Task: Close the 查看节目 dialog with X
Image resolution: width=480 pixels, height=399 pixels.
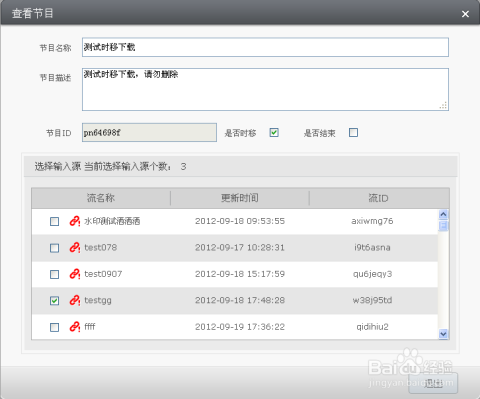Action: click(x=465, y=14)
